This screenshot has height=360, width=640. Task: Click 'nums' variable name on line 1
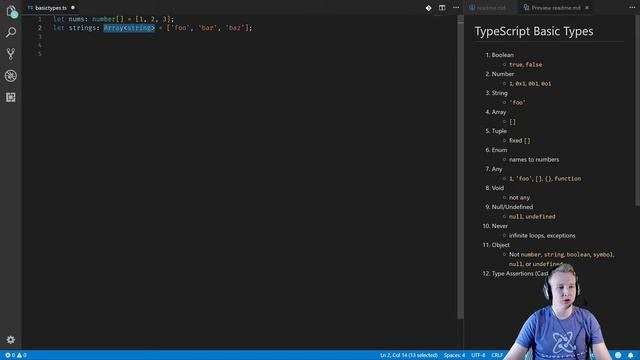[x=76, y=19]
